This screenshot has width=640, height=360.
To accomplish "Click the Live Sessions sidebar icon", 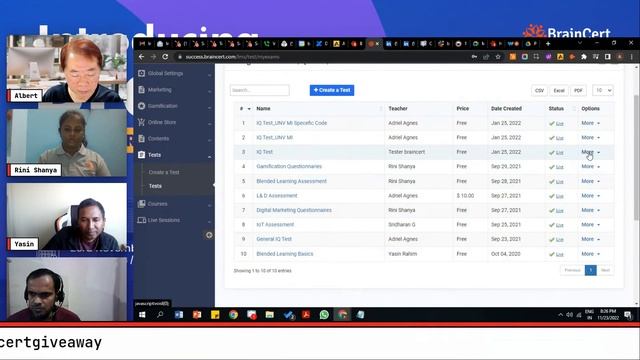I will pos(141,220).
